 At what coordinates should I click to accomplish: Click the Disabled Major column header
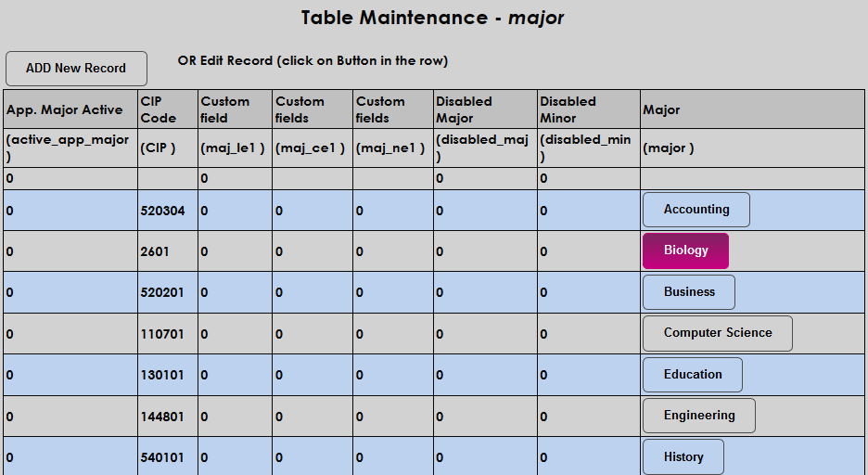click(464, 109)
